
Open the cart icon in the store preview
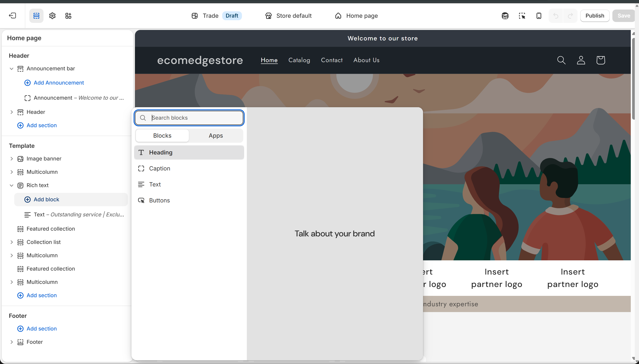click(x=601, y=60)
